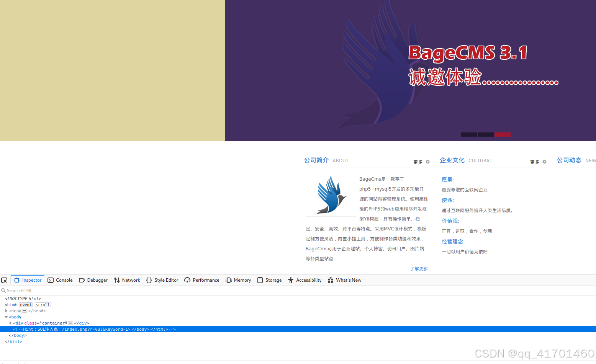Click the 价值观 label
This screenshot has height=364, width=596.
coord(450,221)
